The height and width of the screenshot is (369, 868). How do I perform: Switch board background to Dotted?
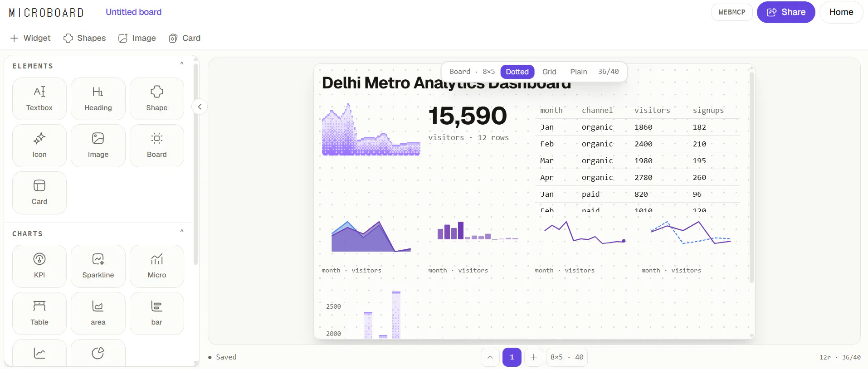[517, 72]
